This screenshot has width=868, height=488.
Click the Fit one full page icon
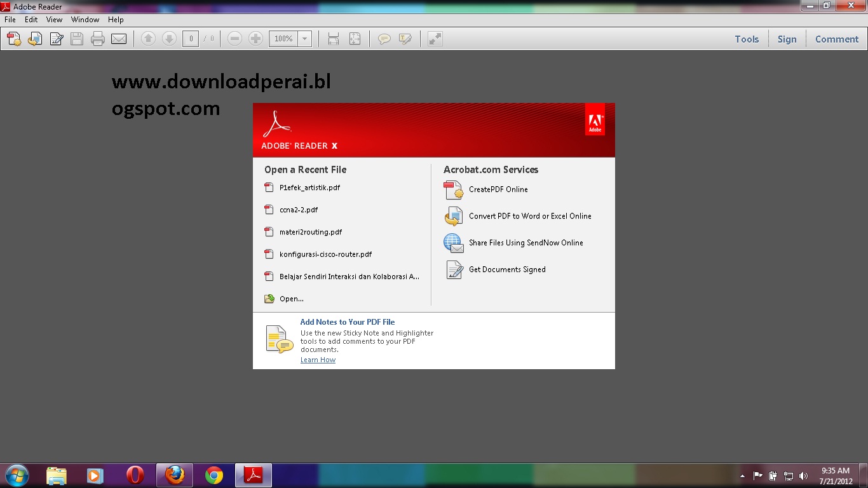(x=355, y=39)
